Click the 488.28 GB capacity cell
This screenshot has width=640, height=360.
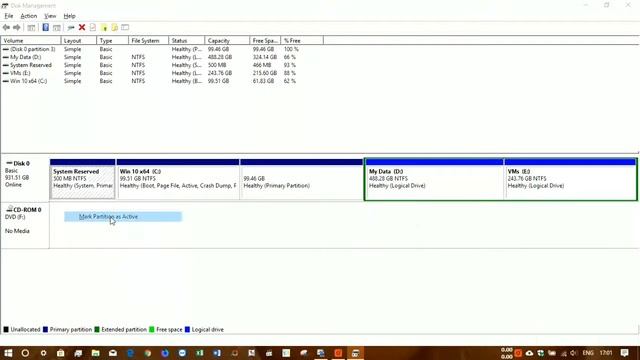click(220, 57)
